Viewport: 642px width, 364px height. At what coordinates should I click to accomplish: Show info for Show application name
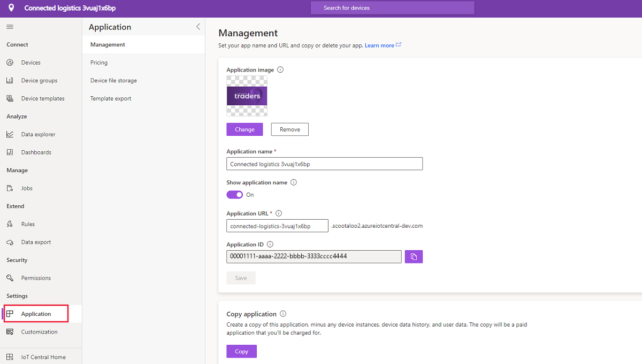[x=294, y=182]
